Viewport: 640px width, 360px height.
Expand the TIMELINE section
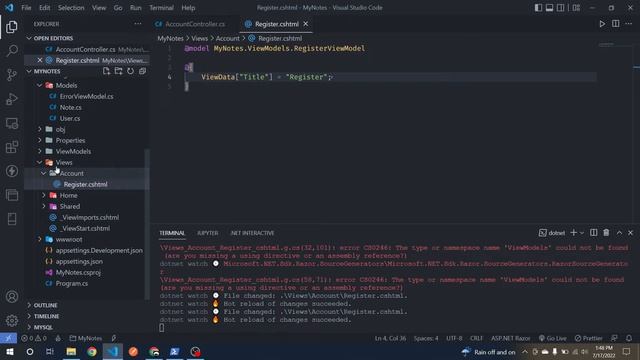click(29, 316)
